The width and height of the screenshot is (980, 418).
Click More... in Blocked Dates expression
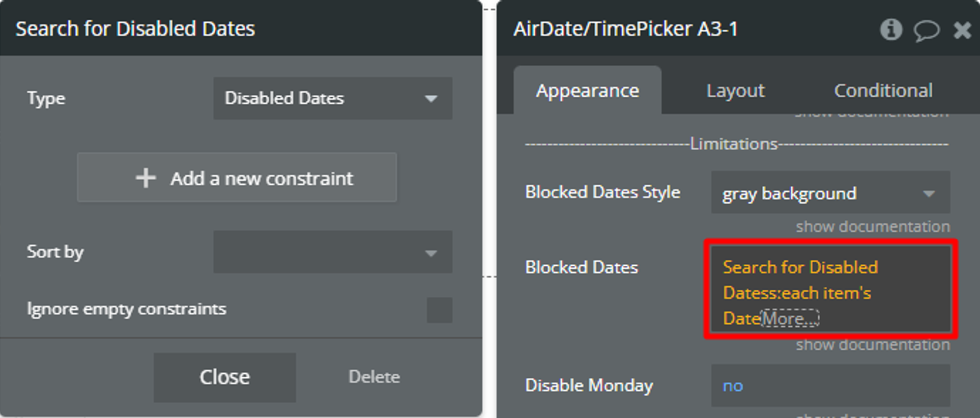(x=790, y=318)
